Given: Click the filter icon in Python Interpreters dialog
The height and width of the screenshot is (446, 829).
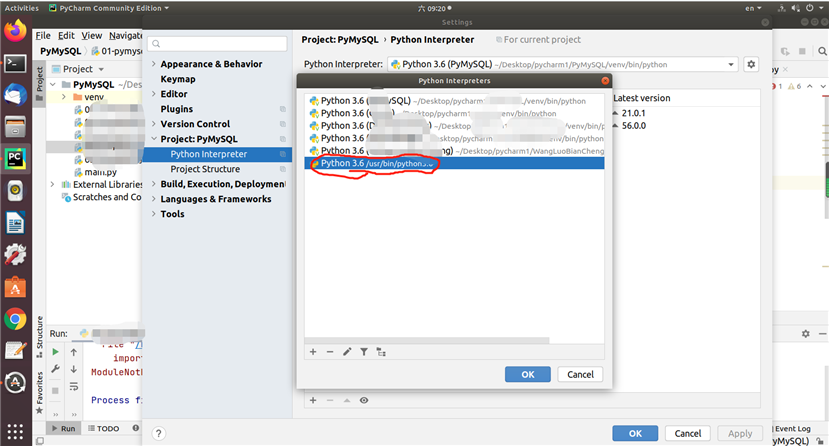Looking at the screenshot, I should (x=364, y=352).
